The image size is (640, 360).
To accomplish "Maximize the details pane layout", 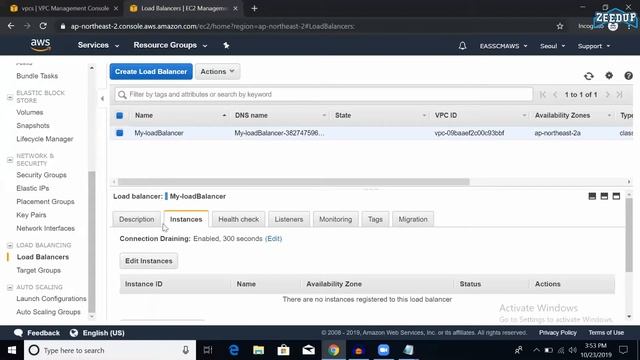I will click(x=616, y=196).
